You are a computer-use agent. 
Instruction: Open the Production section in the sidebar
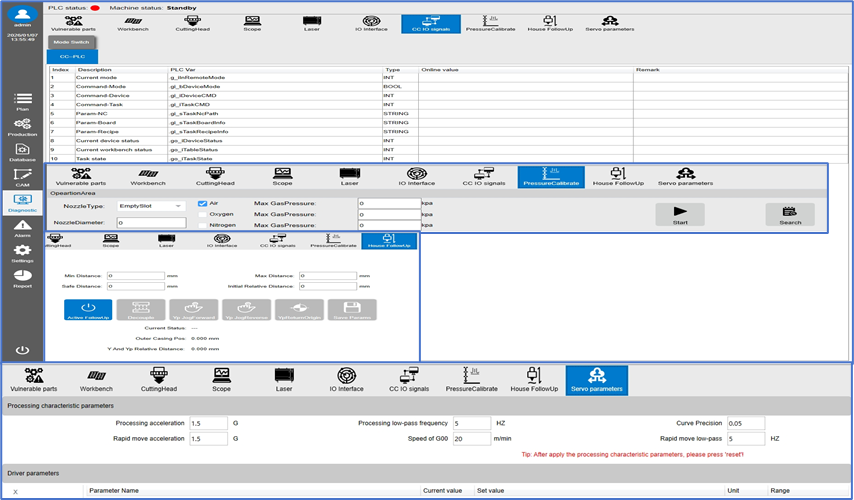[22, 127]
